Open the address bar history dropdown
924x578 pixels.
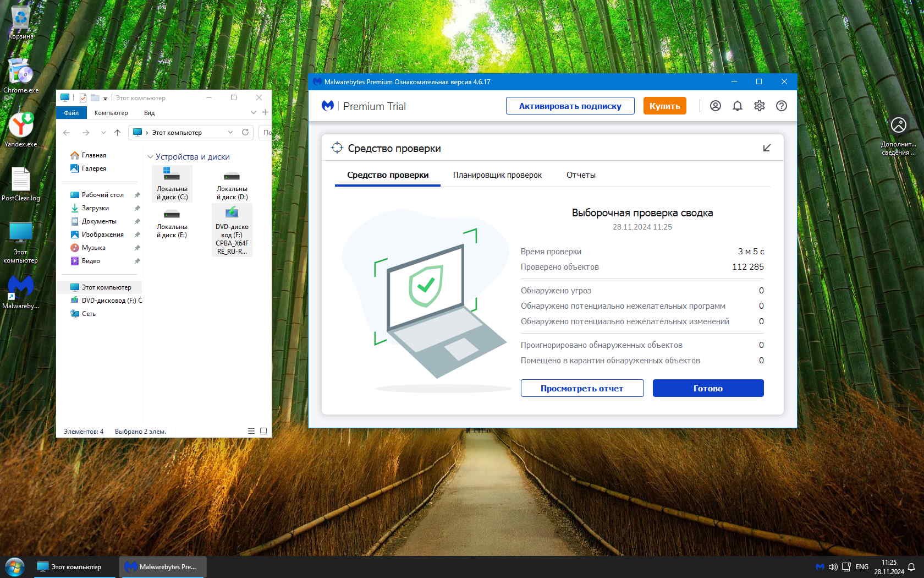pyautogui.click(x=230, y=132)
